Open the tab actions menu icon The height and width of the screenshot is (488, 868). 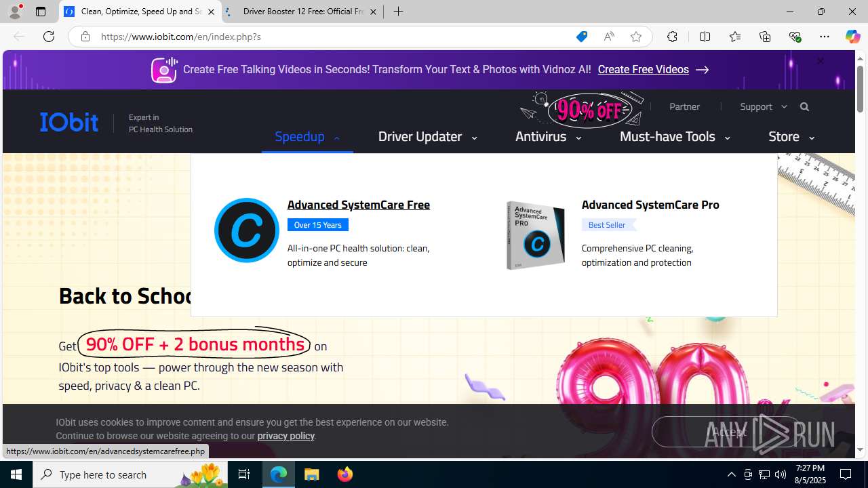tap(41, 12)
